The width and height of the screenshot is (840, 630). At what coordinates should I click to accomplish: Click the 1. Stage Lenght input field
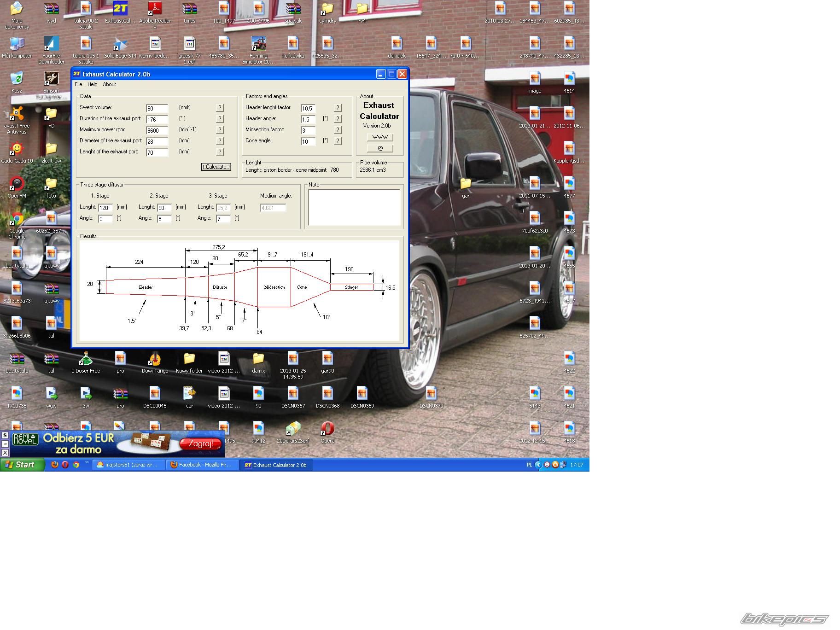click(x=105, y=208)
